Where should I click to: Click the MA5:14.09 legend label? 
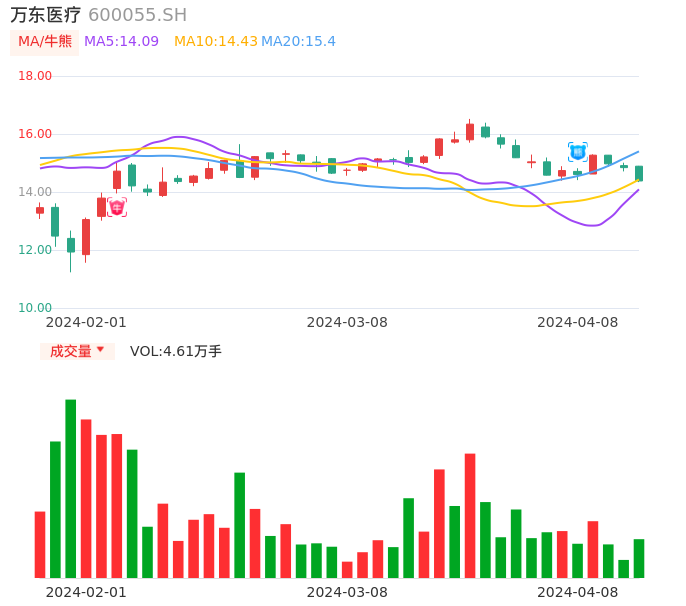[x=121, y=42]
